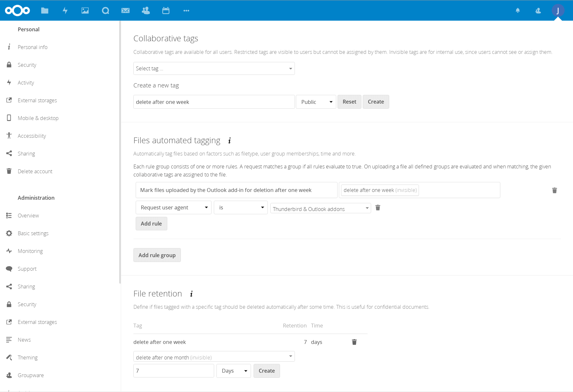Delete the 'delete after one week' retention rule
This screenshot has height=392, width=573.
tap(354, 342)
